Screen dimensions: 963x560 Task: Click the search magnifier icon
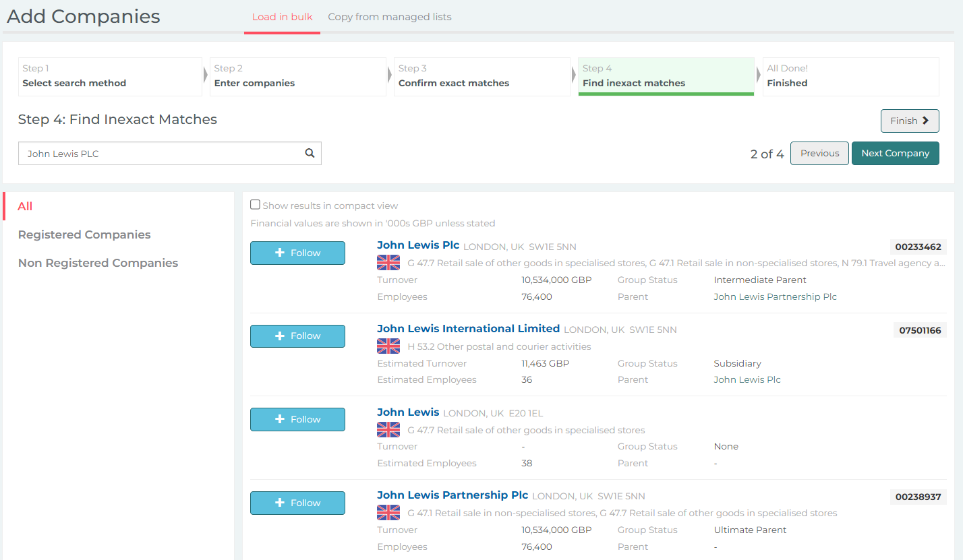tap(310, 153)
